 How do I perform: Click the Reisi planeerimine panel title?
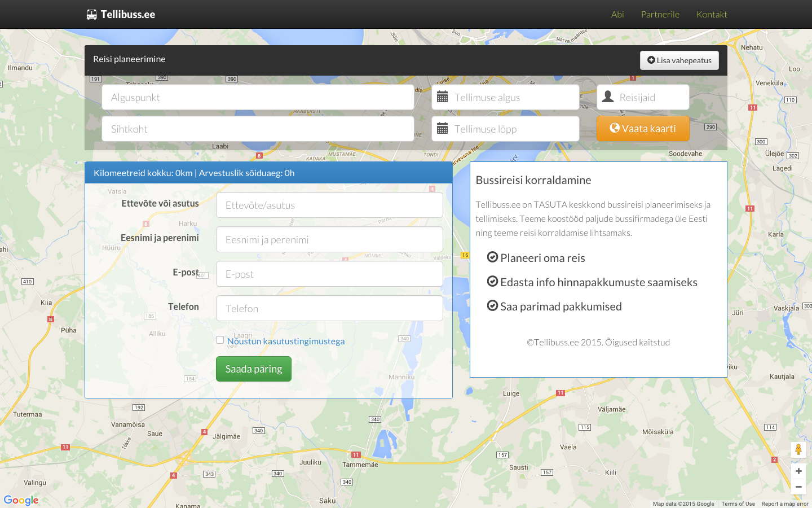(x=129, y=59)
